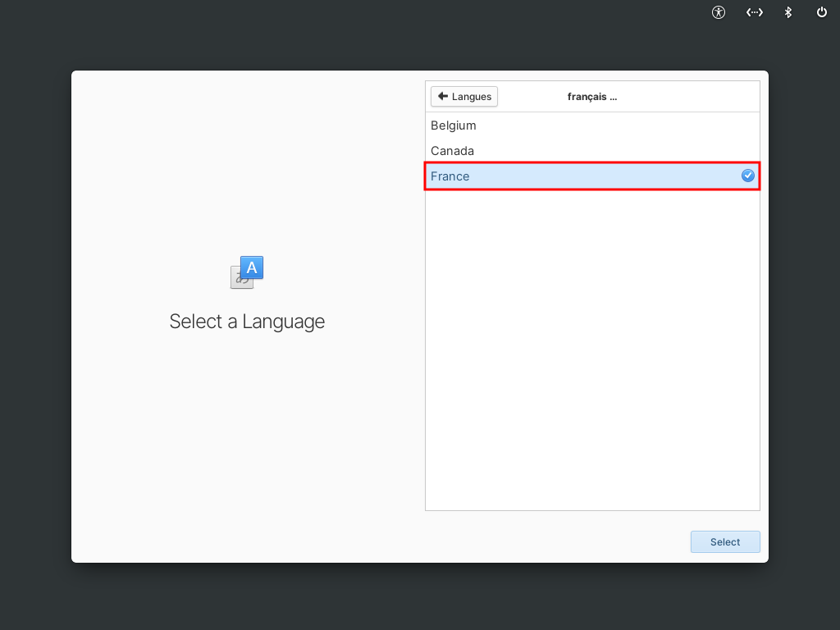The height and width of the screenshot is (630, 840).
Task: Click the Select a Language heading
Action: coord(247,322)
